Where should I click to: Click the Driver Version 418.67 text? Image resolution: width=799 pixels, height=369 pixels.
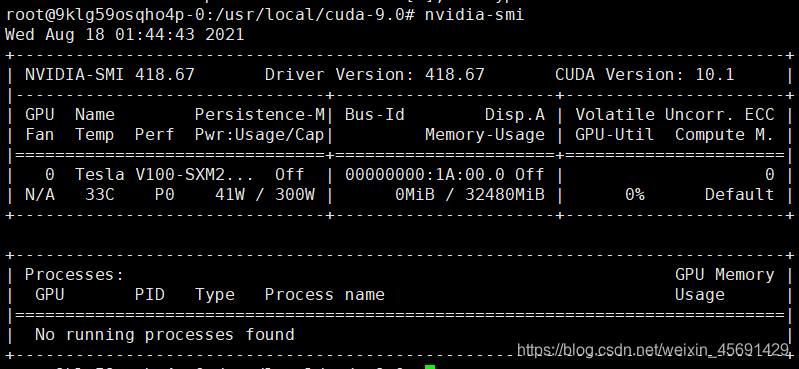coord(375,74)
